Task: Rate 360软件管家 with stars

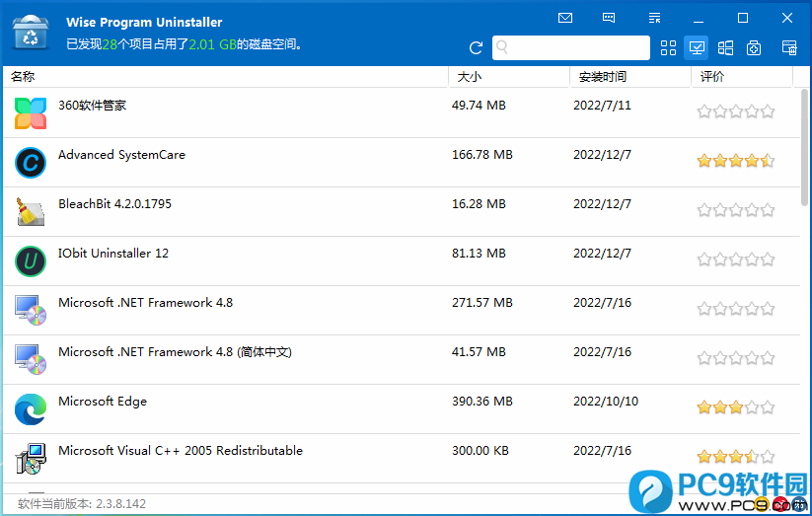Action: point(736,111)
